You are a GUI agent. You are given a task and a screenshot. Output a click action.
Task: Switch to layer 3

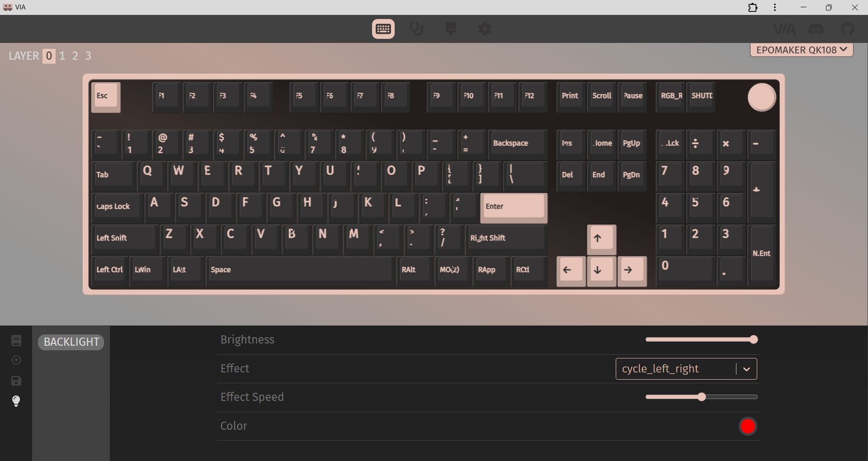coord(88,56)
